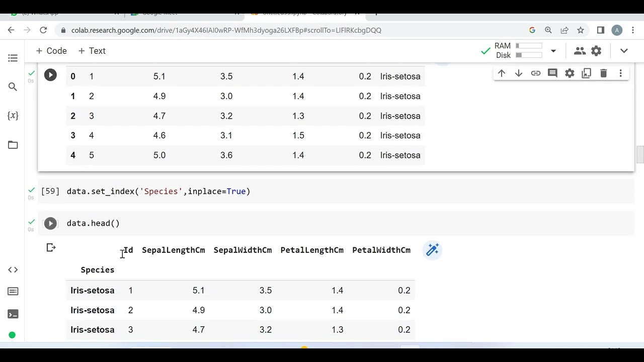Screen dimensions: 644x362
Task: Open the table of contents sidebar icon
Action: pos(13,58)
